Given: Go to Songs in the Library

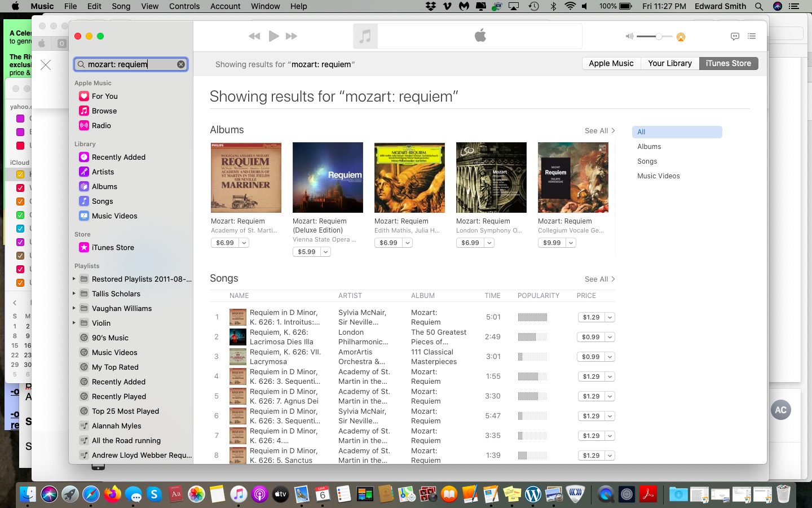Looking at the screenshot, I should tap(102, 202).
